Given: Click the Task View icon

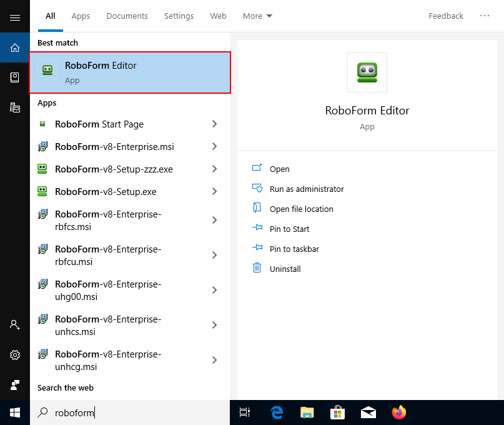Looking at the screenshot, I should tap(244, 412).
